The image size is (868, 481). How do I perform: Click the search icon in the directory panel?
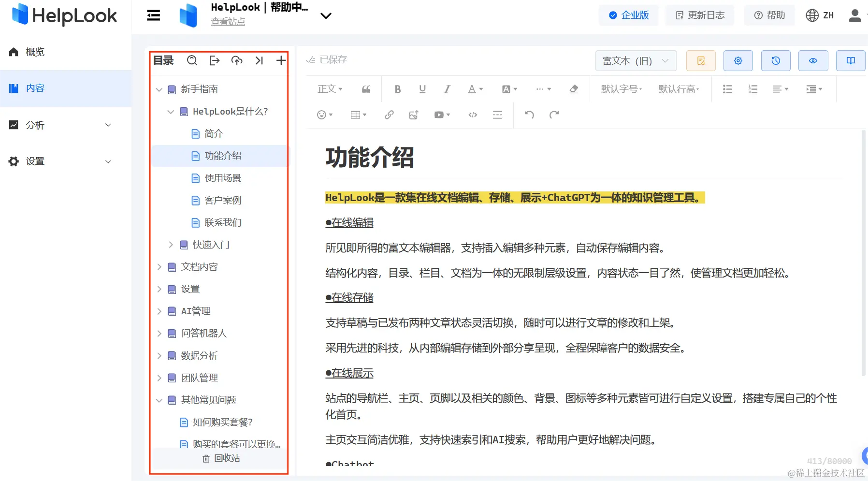point(192,60)
